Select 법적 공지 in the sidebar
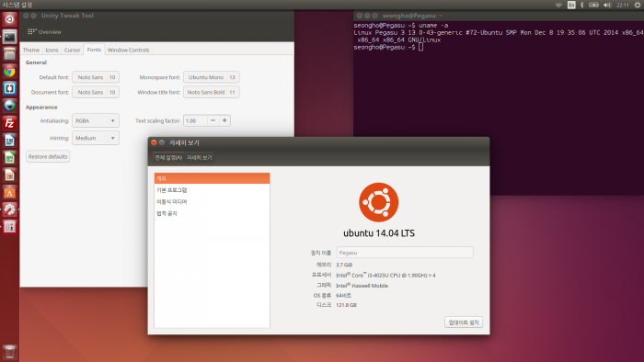Image resolution: width=644 pixels, height=362 pixels. coord(212,213)
